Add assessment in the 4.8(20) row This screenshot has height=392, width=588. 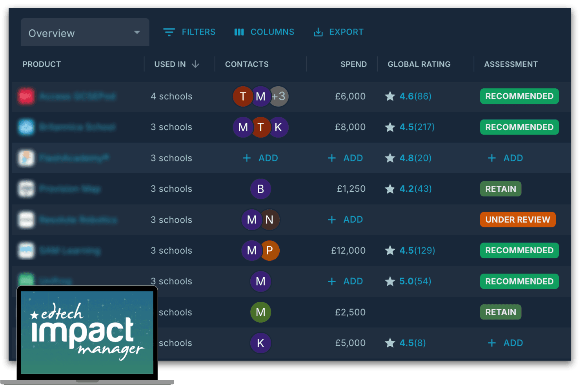505,158
